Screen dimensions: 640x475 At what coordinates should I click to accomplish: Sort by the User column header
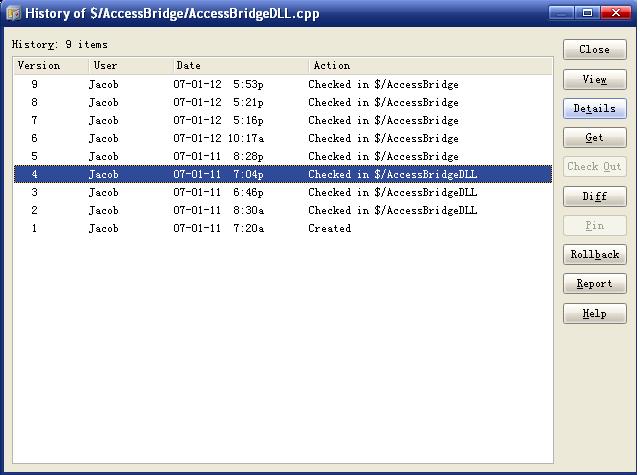click(131, 66)
